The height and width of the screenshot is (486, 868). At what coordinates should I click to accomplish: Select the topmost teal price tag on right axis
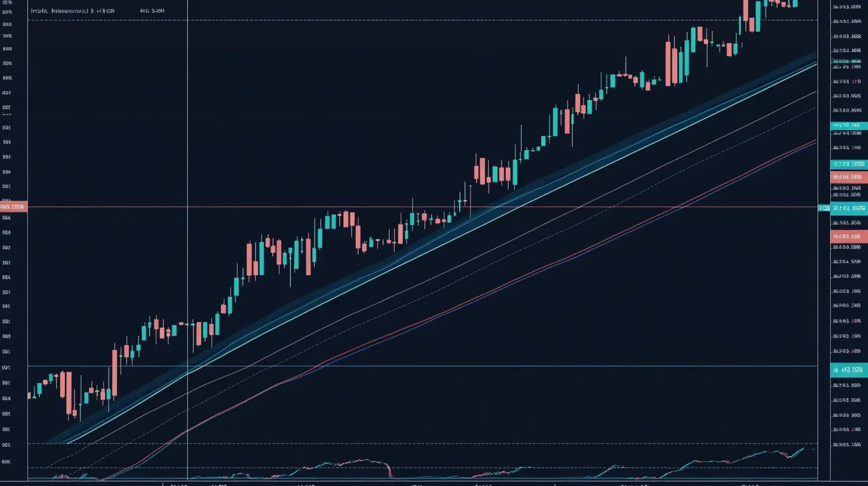coord(848,126)
